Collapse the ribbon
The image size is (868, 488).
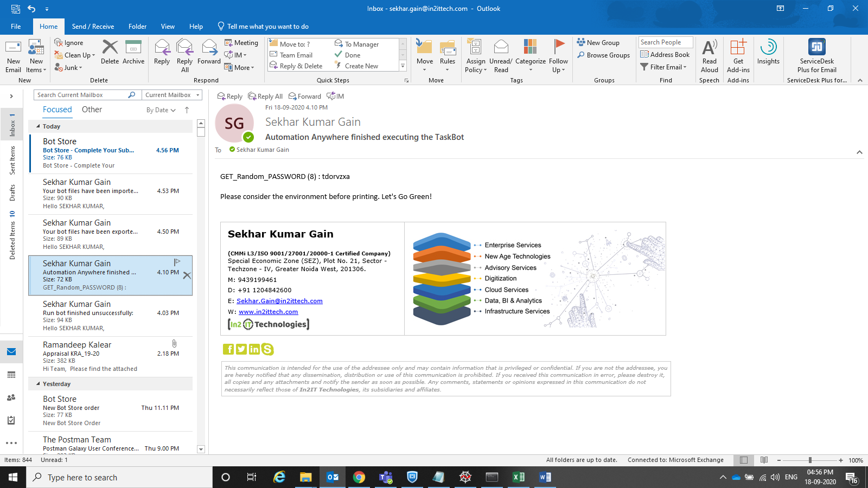pyautogui.click(x=860, y=80)
